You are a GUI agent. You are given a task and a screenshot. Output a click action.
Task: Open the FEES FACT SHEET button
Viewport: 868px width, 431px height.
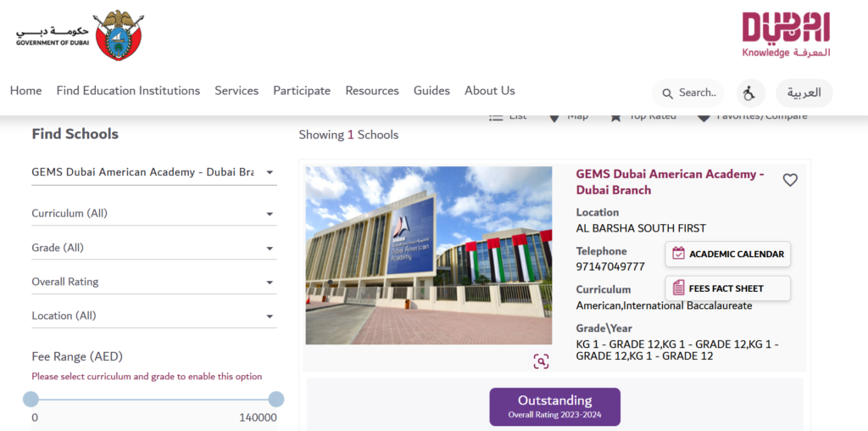(727, 288)
